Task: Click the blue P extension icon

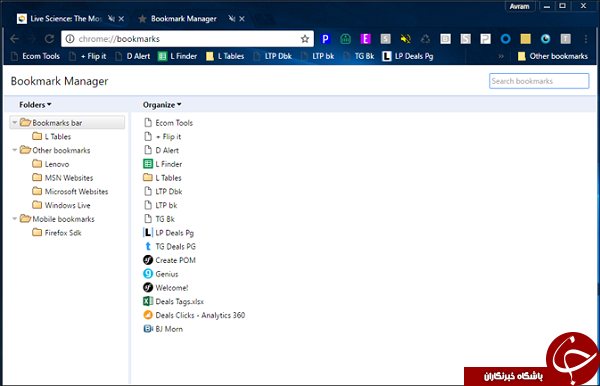Action: click(325, 39)
